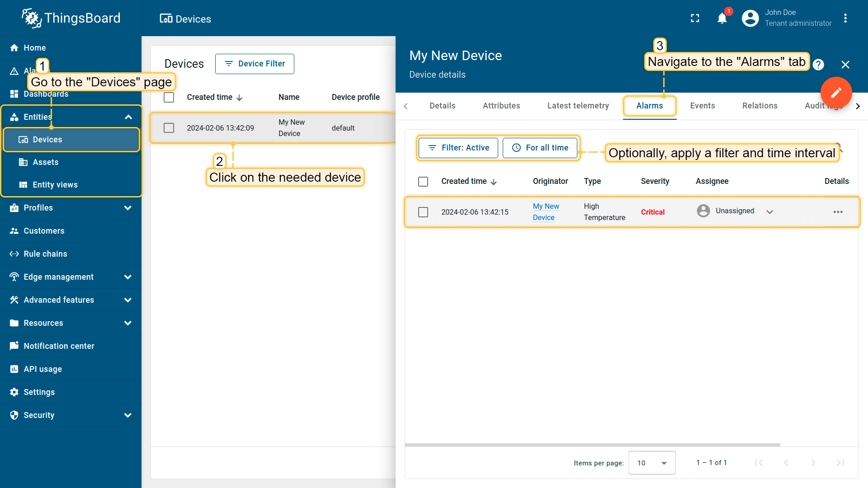Open the Events tab
868x488 pixels.
[702, 106]
